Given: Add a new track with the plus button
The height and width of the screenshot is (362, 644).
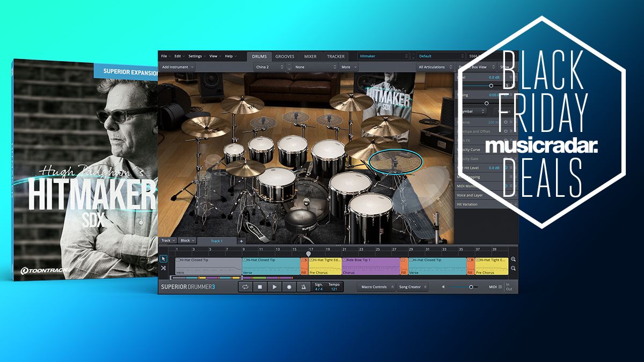Looking at the screenshot, I should tap(241, 241).
